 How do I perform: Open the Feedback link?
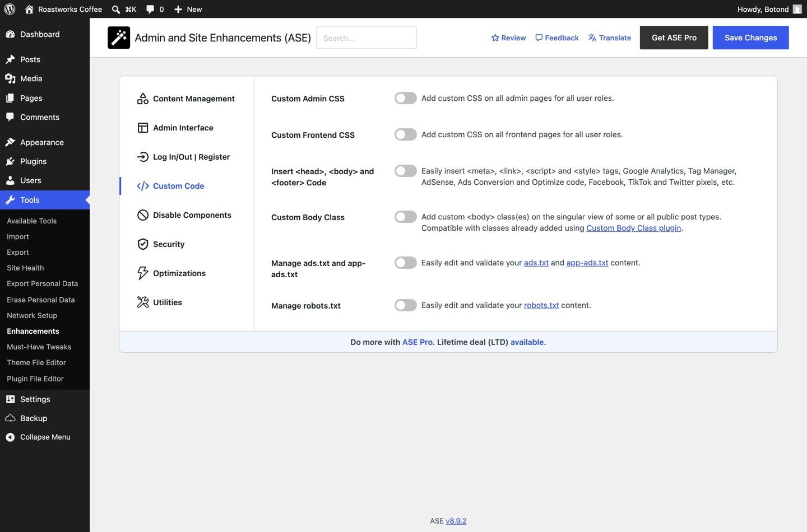(x=556, y=38)
